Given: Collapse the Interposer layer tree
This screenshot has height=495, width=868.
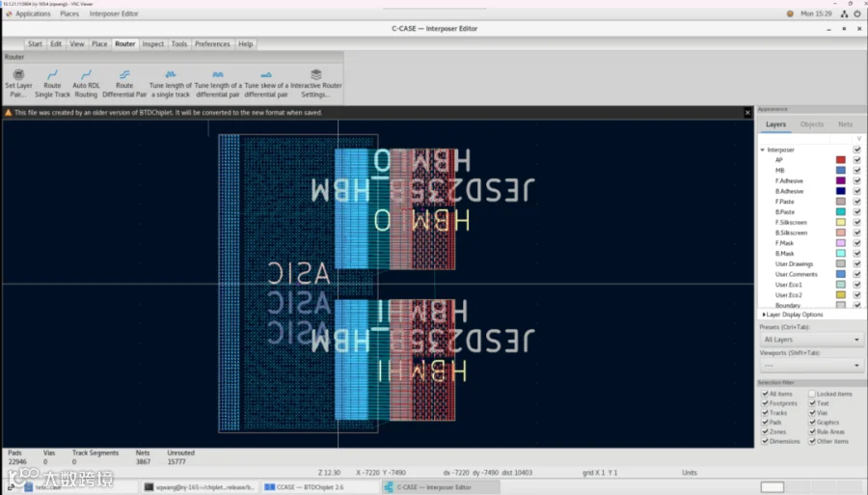Looking at the screenshot, I should [x=762, y=151].
